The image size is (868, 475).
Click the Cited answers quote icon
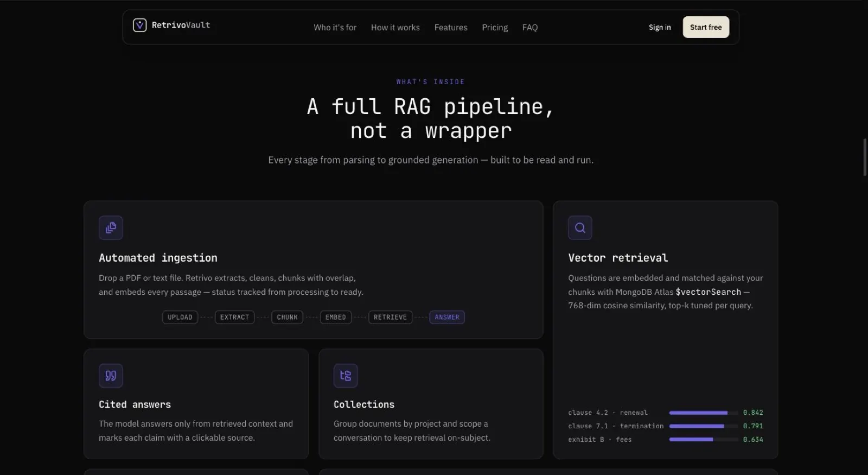click(x=111, y=376)
